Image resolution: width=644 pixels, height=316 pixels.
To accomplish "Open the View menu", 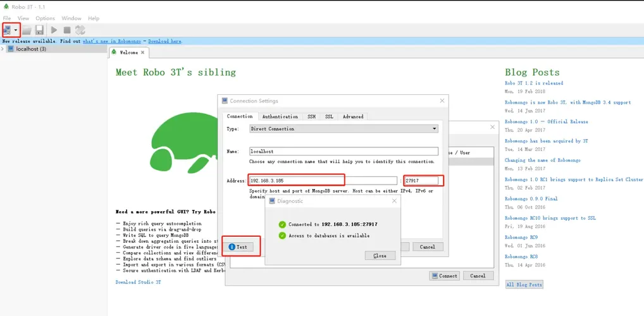I will tap(23, 18).
